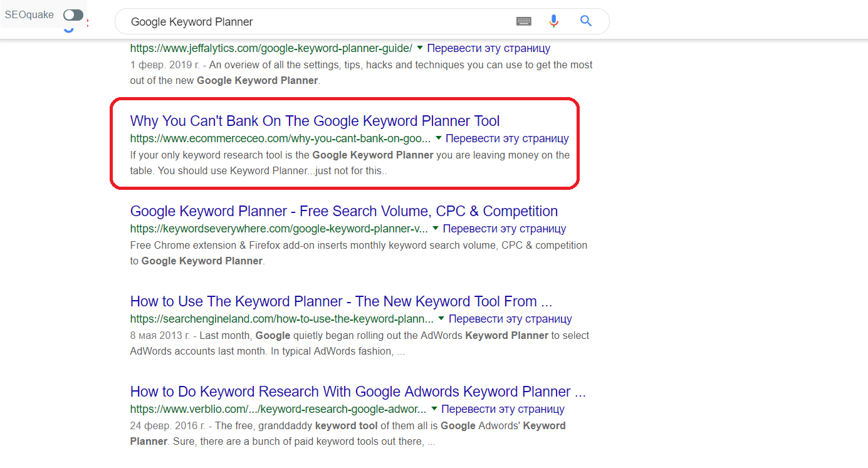The width and height of the screenshot is (868, 468).
Task: Translate the searchengineland.com result page
Action: (x=511, y=319)
